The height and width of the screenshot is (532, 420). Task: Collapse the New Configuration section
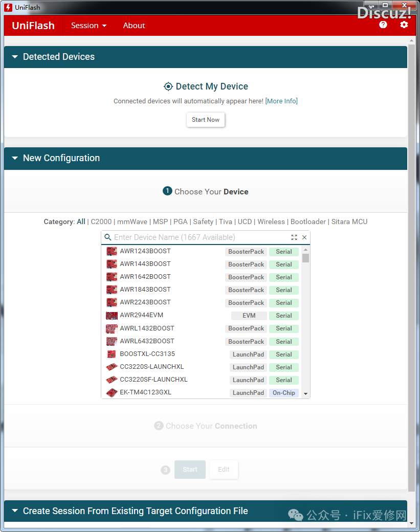click(x=15, y=158)
